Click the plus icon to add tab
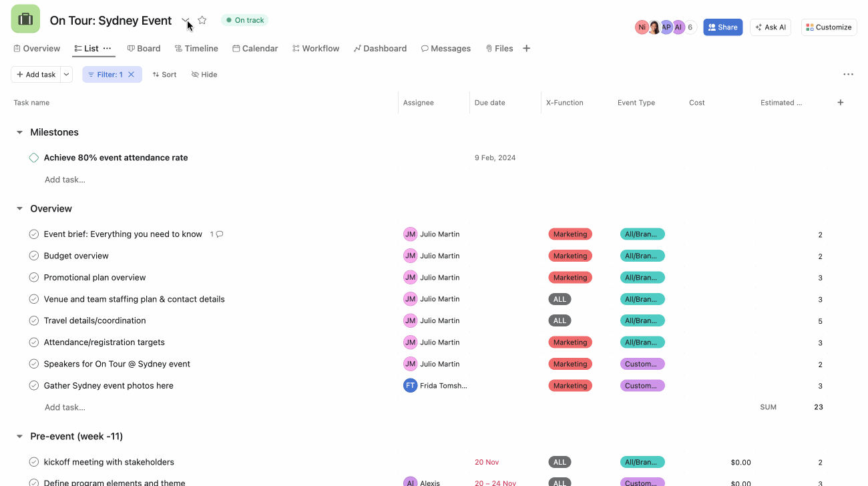 pos(526,48)
